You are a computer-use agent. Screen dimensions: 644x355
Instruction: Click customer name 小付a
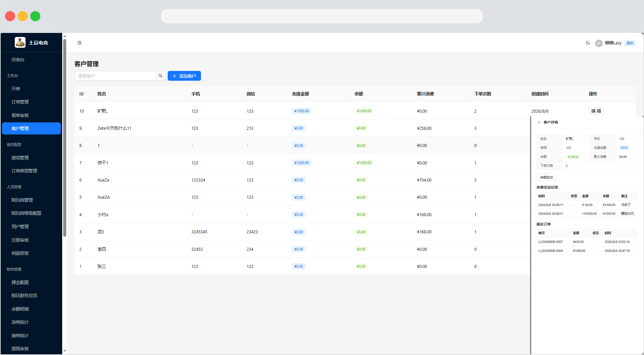coord(103,214)
